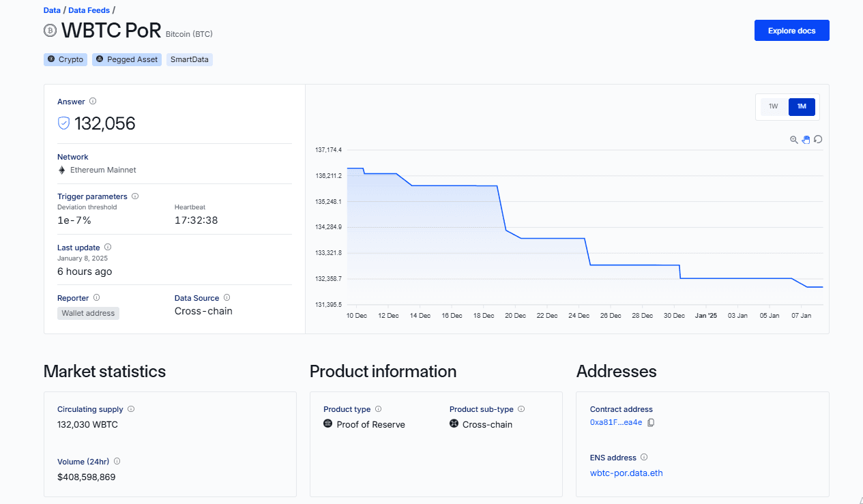This screenshot has height=504, width=863.
Task: Reset the chart zoom with refresh icon
Action: pos(818,139)
